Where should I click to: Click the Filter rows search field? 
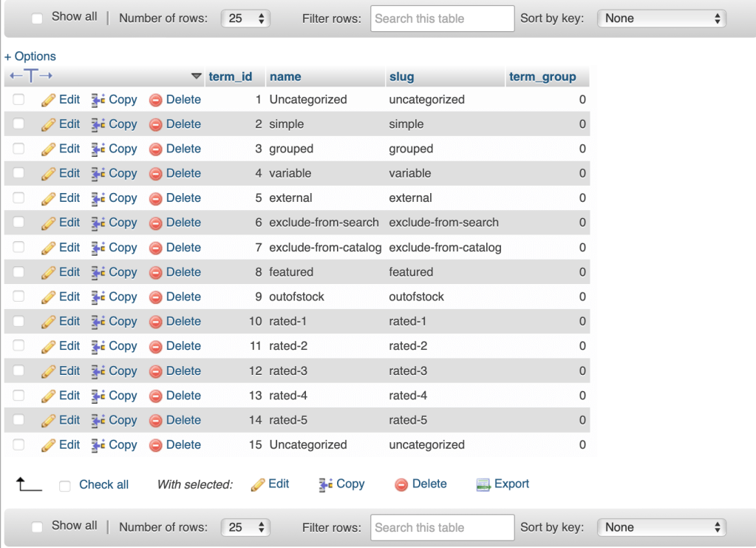point(441,18)
